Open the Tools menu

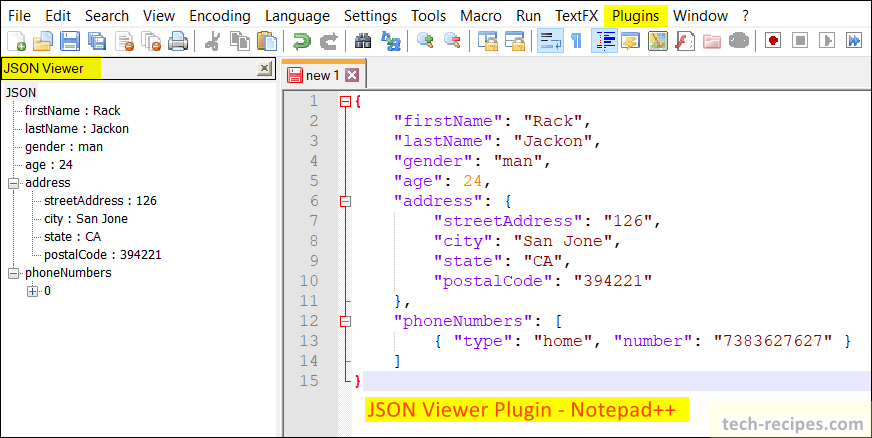(x=429, y=16)
